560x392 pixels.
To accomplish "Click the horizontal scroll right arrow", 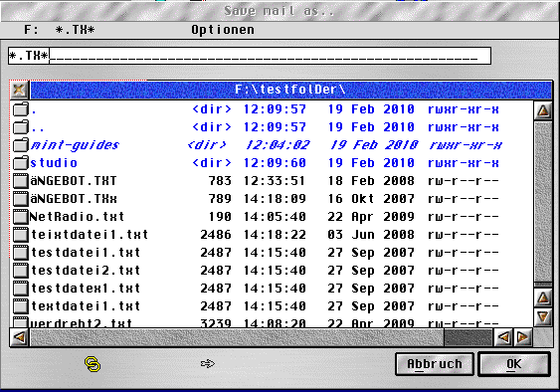I will [x=523, y=337].
